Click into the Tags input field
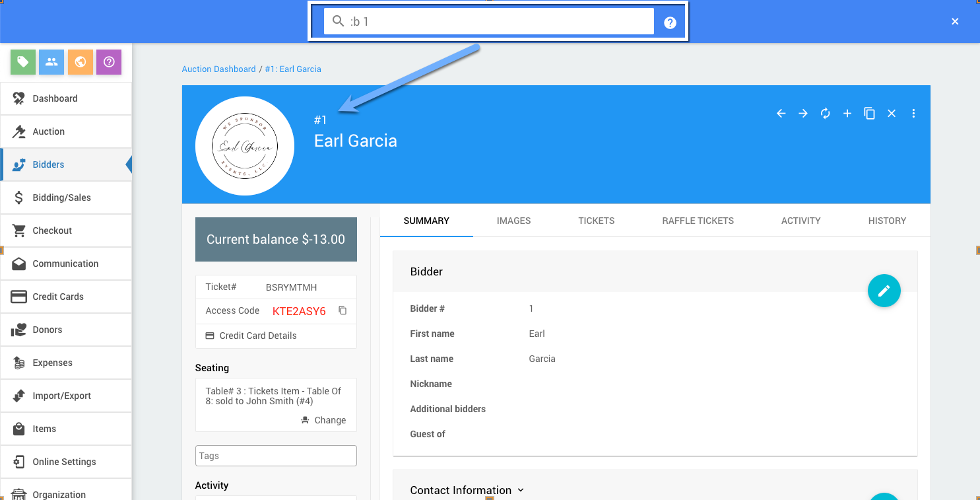The height and width of the screenshot is (500, 980). point(276,456)
